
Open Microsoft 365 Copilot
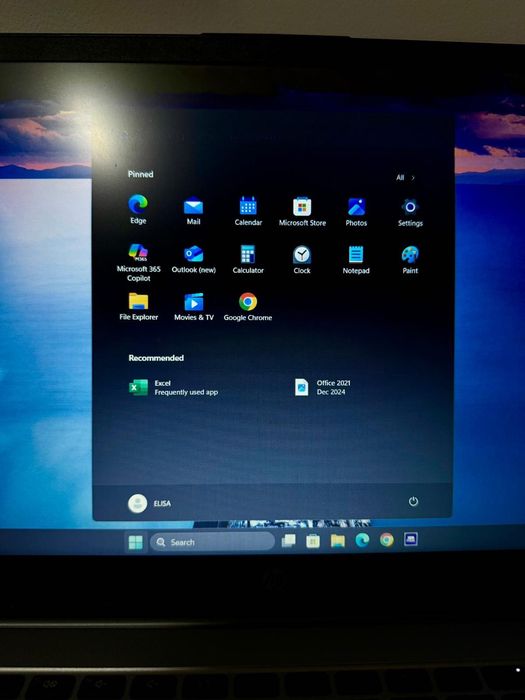pos(138,262)
